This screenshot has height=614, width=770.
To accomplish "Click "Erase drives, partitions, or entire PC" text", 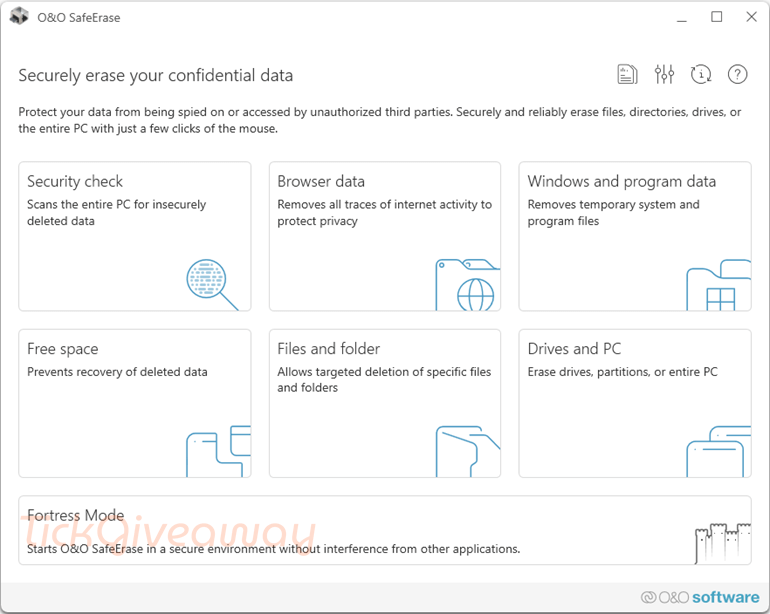I will click(622, 372).
